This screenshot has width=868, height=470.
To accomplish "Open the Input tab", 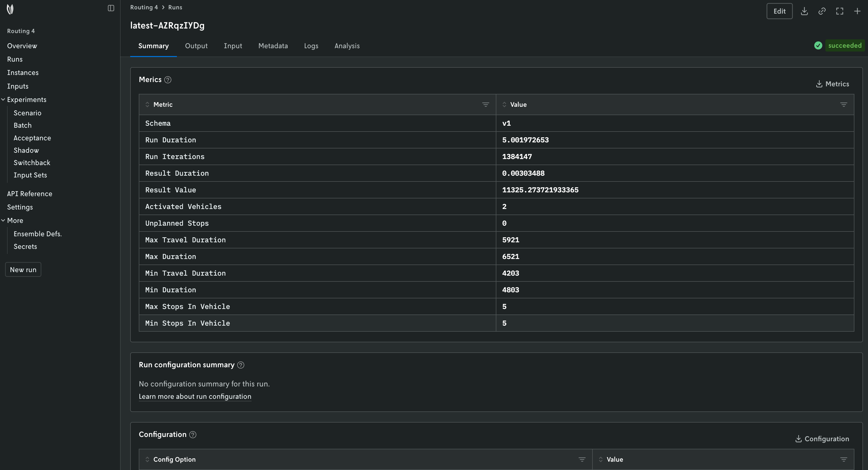I will (233, 46).
